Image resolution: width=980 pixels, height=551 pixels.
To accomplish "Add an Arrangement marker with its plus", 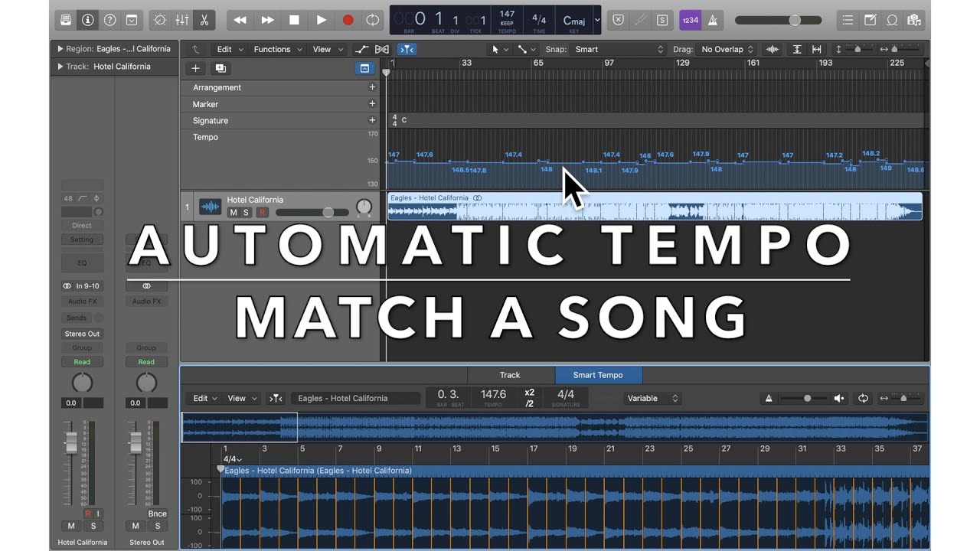I will [372, 87].
